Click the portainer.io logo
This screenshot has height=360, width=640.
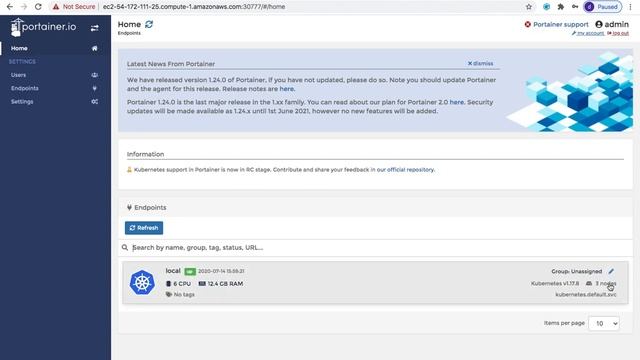pos(43,27)
